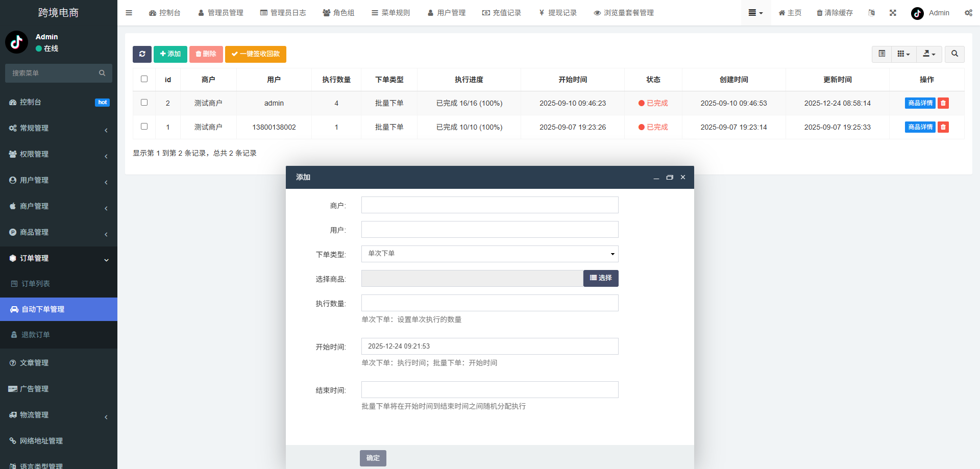Click the fullscreen icon in top navbar

[x=892, y=12]
